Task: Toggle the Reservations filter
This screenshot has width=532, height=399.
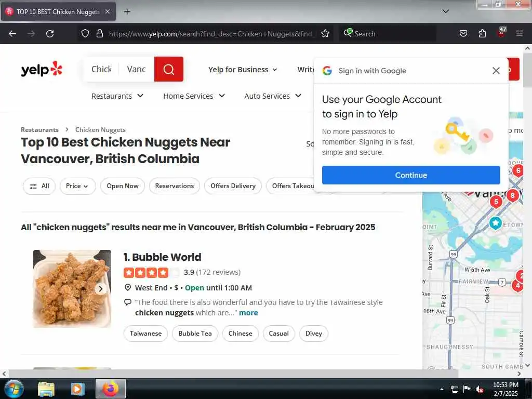Action: coord(175,186)
